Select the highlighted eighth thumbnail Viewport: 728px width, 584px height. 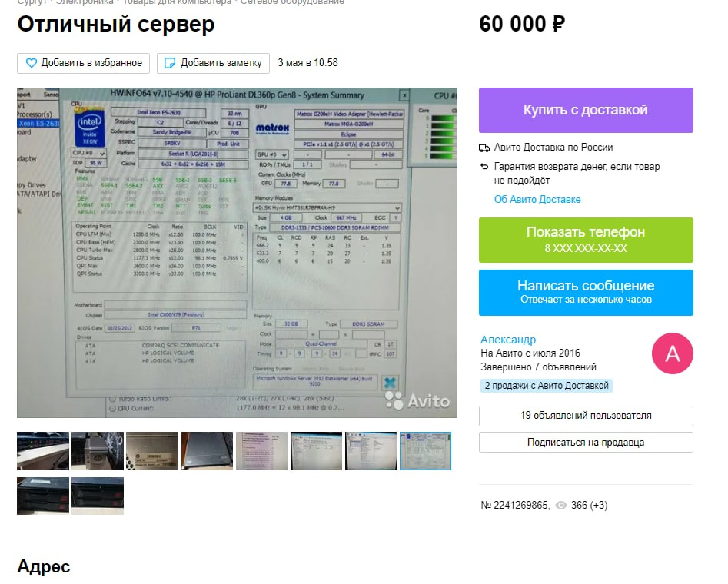click(425, 451)
